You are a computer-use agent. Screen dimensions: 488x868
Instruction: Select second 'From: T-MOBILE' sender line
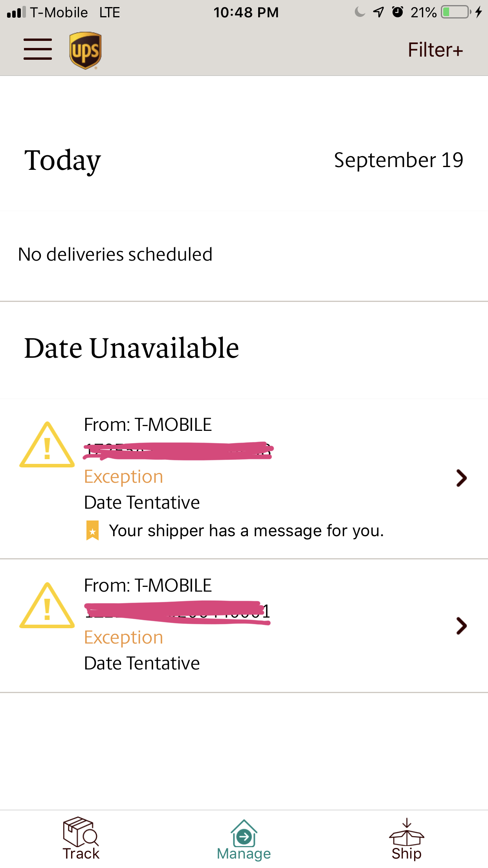(148, 585)
